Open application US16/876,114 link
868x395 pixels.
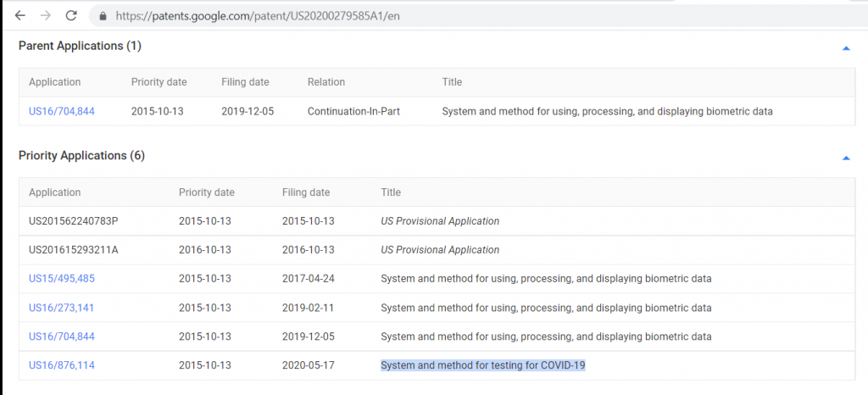click(61, 364)
